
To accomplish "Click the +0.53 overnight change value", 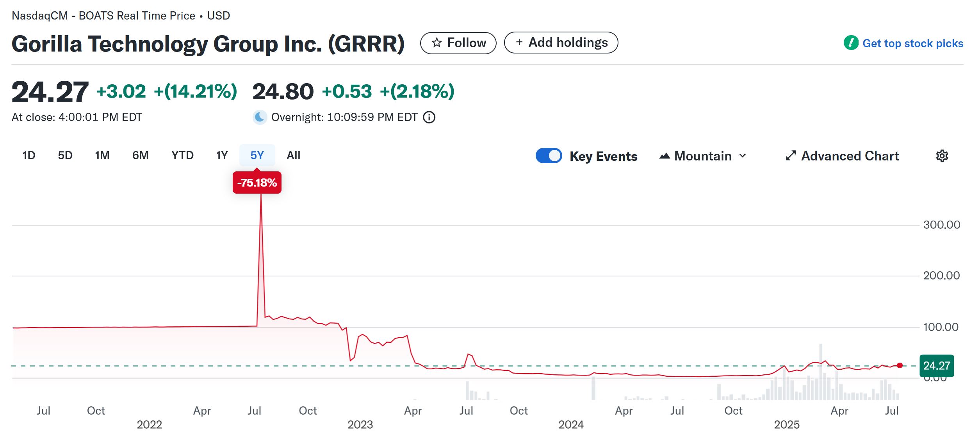I will point(347,91).
